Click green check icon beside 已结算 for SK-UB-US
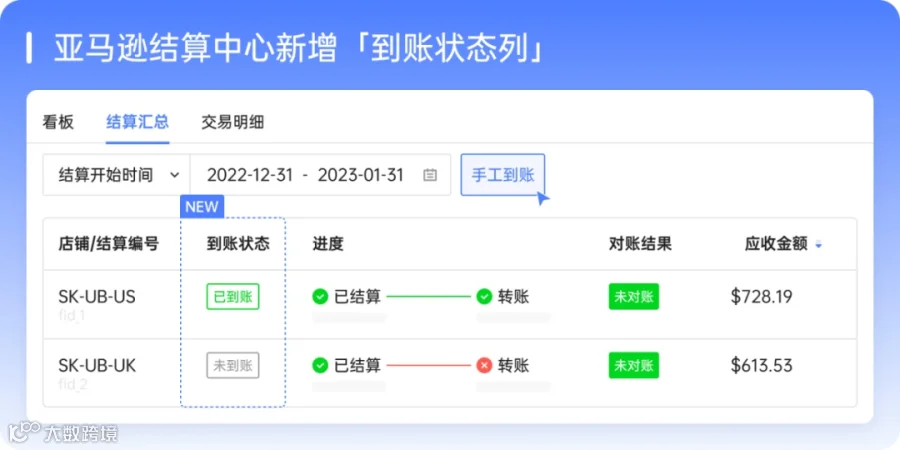 [x=320, y=297]
